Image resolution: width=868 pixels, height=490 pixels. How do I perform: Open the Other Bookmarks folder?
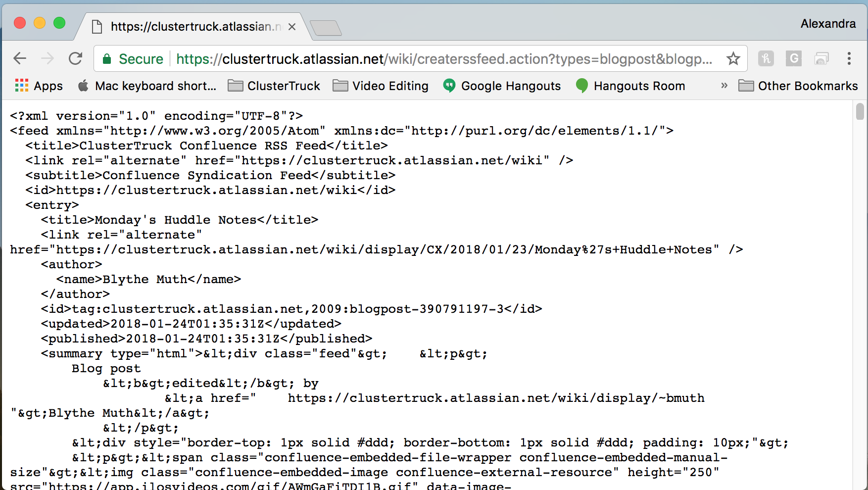point(798,86)
